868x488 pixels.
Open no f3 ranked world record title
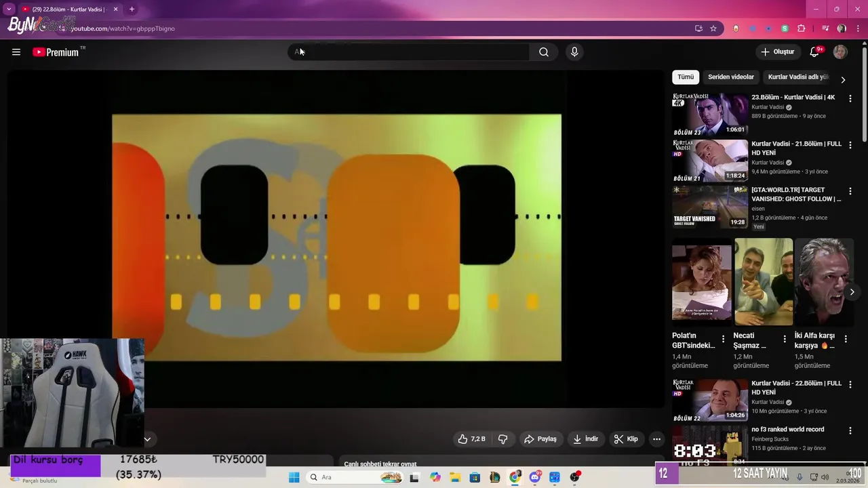coord(787,430)
